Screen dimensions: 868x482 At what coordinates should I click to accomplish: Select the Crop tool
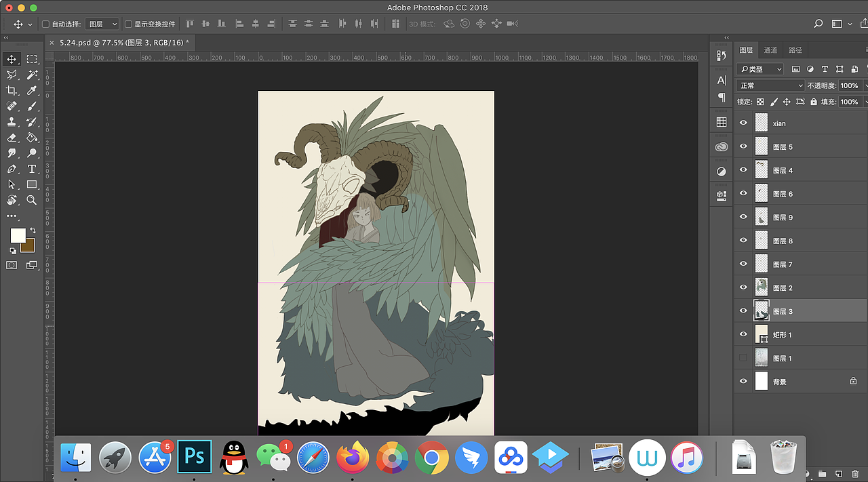pyautogui.click(x=12, y=91)
